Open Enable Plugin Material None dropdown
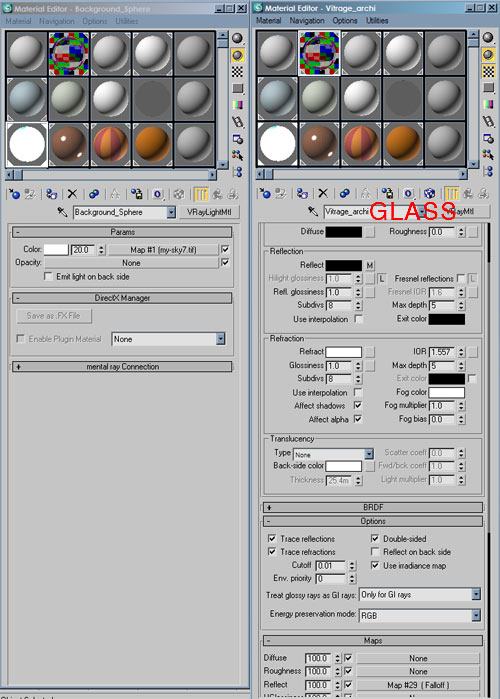 [x=221, y=339]
